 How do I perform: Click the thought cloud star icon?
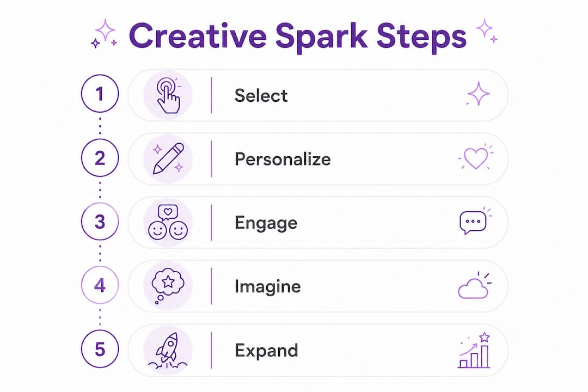point(168,286)
